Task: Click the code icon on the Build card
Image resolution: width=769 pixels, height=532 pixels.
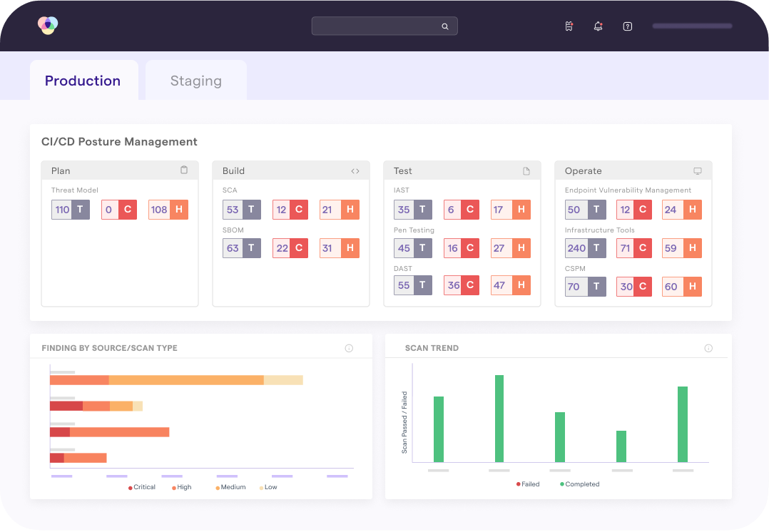Action: point(355,170)
